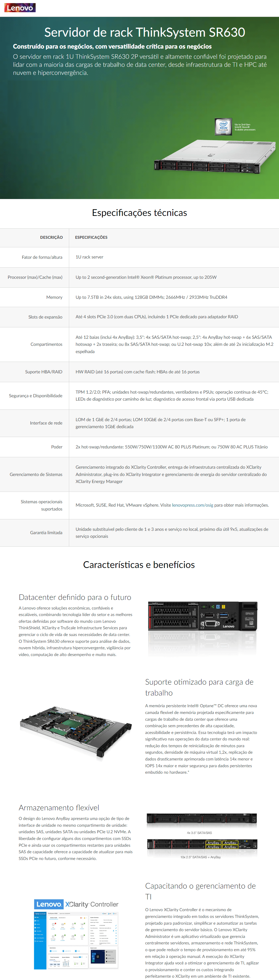Click the 10x 2.5" AnyBay server image
Viewport: 279px width, 980px height.
pos(202,845)
